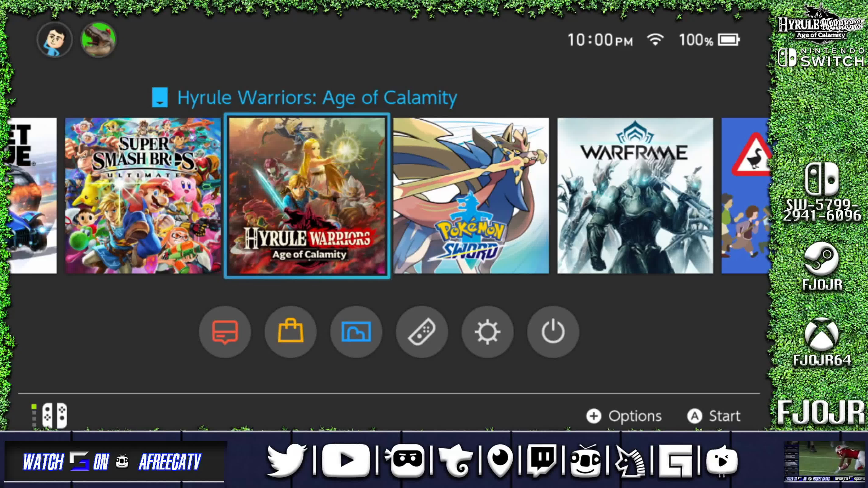This screenshot has height=488, width=868.
Task: Launch Hyrule Warriors: Age of Calamity tile
Action: (307, 196)
